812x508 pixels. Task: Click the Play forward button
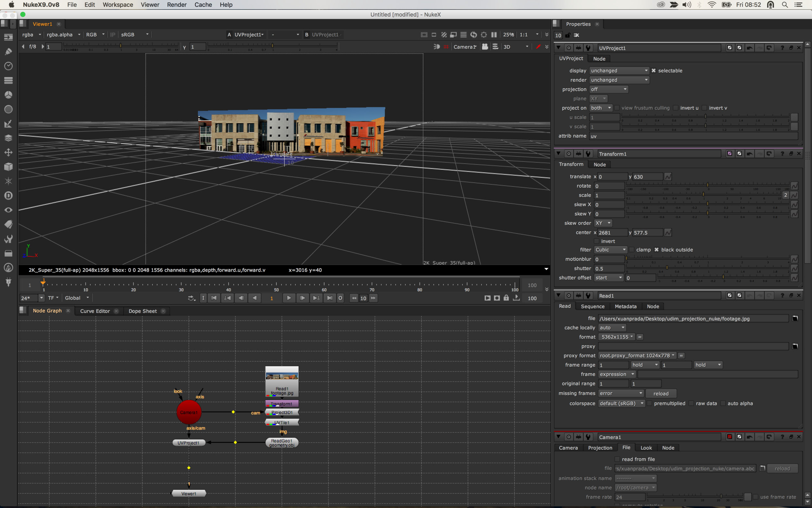click(289, 298)
